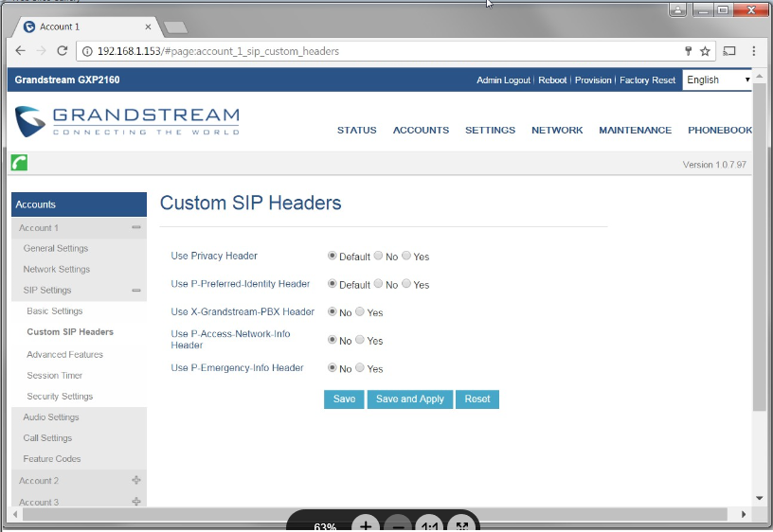Set Use Privacy Header to No
This screenshot has height=532, width=773.
(378, 256)
